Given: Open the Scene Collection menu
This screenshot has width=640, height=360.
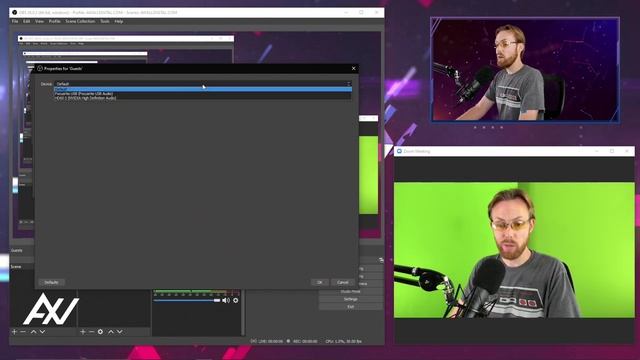Looking at the screenshot, I should pyautogui.click(x=80, y=21).
